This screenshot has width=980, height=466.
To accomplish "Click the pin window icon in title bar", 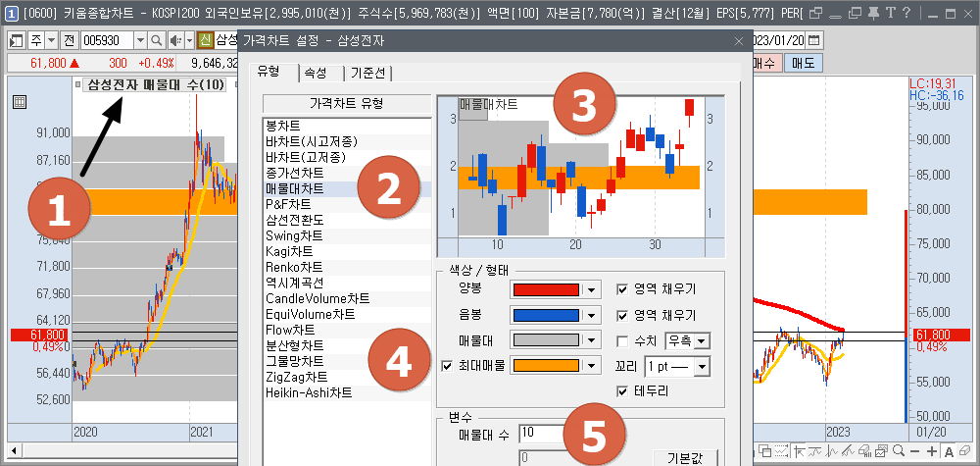I will [x=874, y=13].
